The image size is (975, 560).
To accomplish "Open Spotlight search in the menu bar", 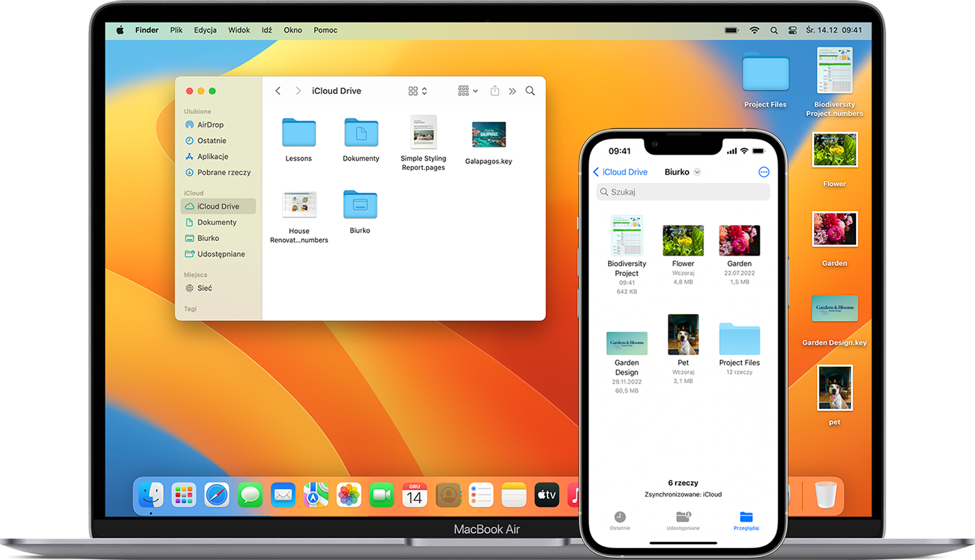I will pos(774,31).
